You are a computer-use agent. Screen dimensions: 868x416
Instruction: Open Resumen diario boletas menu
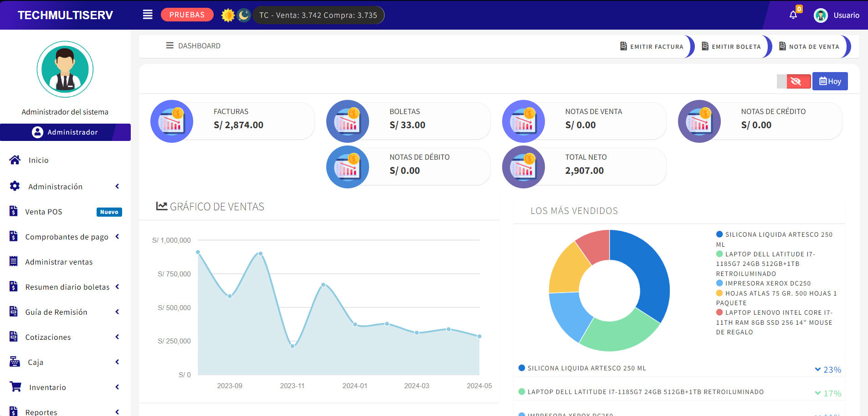pyautogui.click(x=67, y=287)
